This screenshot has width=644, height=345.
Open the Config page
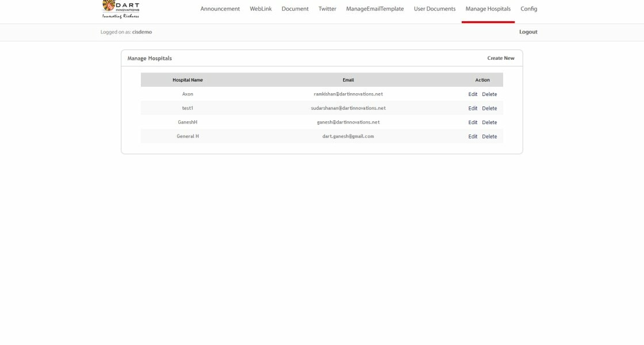click(x=528, y=9)
